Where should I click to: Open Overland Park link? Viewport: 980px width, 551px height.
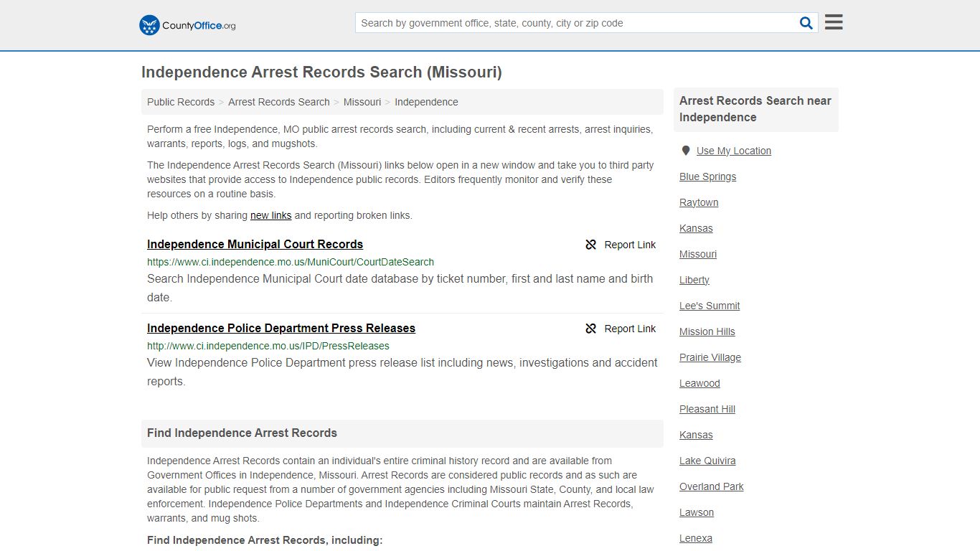(712, 486)
